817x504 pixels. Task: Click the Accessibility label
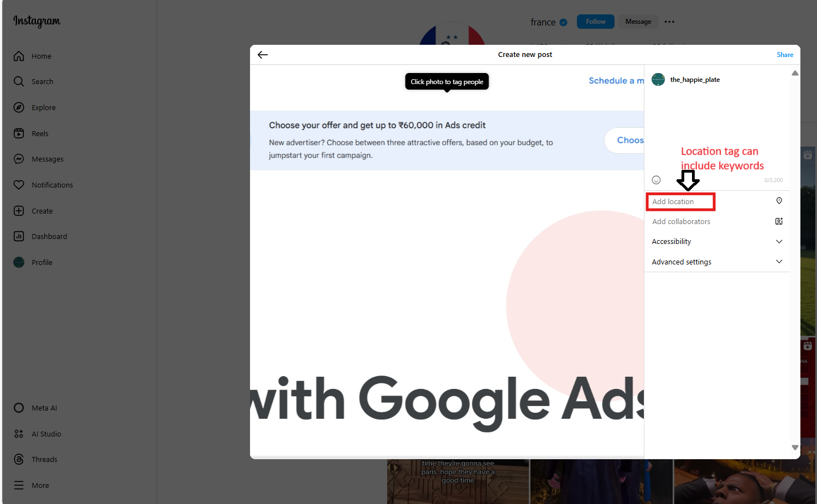point(672,242)
